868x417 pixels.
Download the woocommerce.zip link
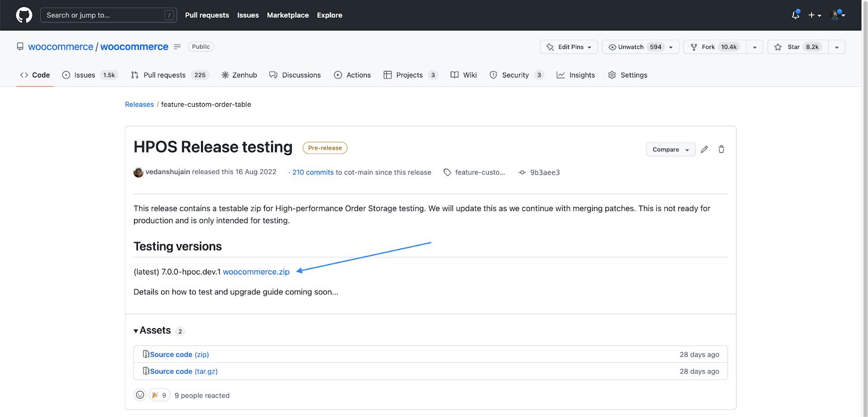point(256,272)
